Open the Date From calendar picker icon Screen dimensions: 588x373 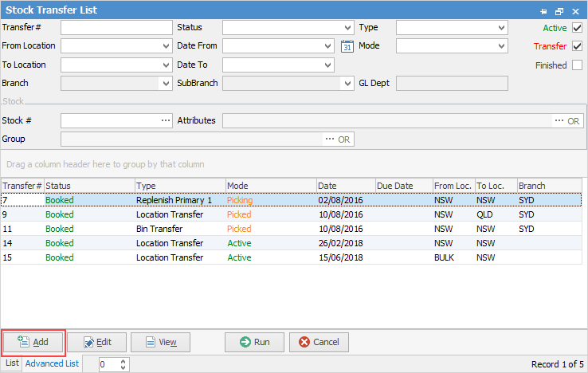tap(347, 46)
